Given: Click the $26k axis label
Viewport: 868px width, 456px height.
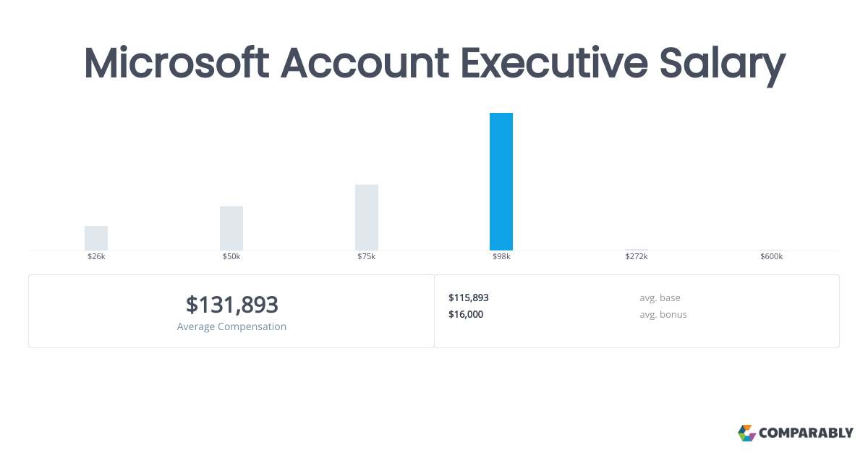Looking at the screenshot, I should click(96, 257).
